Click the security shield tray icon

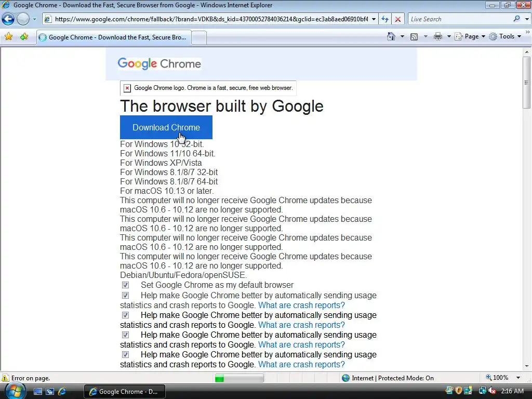pyautogui.click(x=459, y=391)
